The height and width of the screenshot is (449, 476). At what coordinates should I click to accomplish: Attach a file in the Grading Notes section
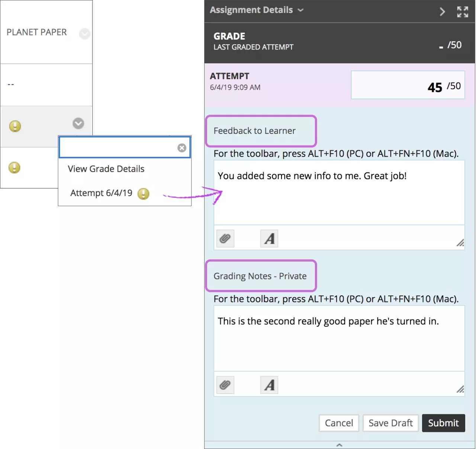click(x=225, y=385)
